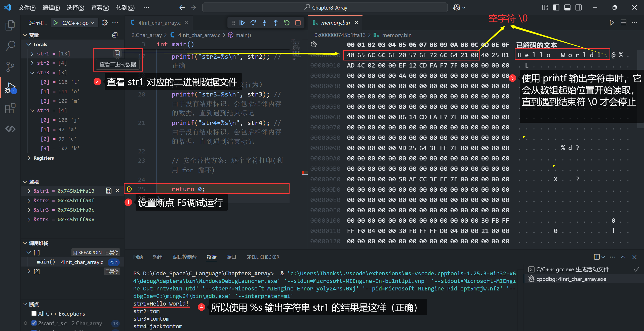Click the debug Continue button

[x=242, y=23]
